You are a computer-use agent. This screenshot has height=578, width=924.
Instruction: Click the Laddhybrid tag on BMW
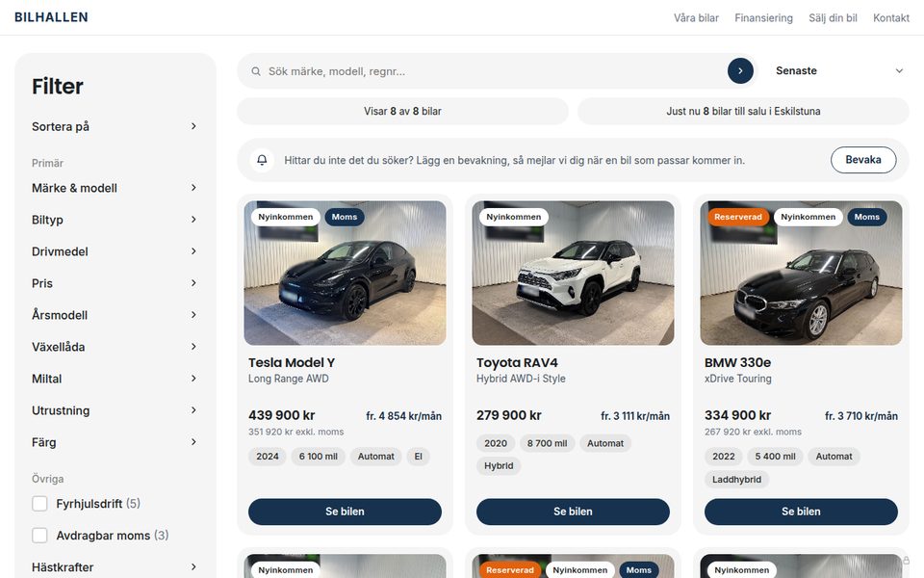tap(736, 480)
